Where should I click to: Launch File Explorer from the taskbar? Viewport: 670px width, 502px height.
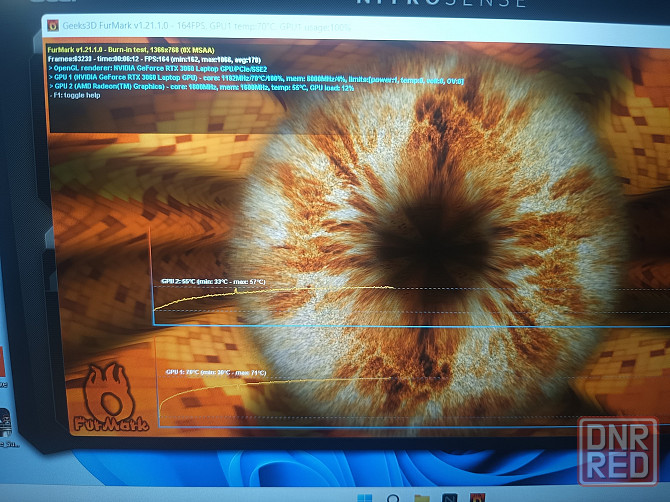tap(422, 497)
